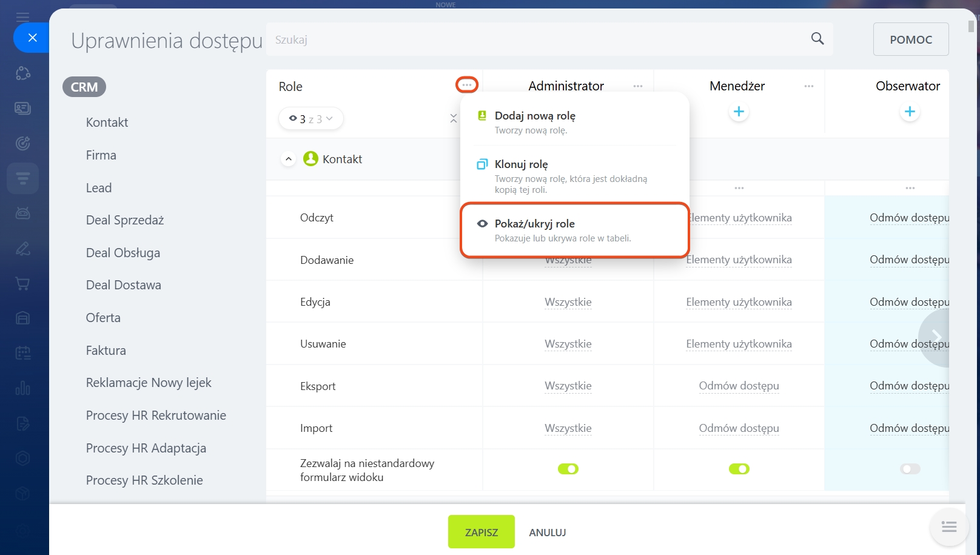Go to Oferta entry
The image size is (980, 555).
103,318
